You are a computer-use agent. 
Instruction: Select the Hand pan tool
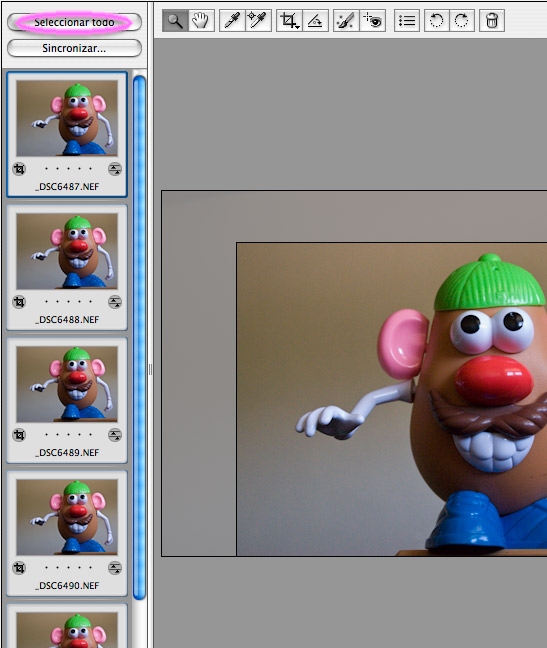[x=201, y=21]
